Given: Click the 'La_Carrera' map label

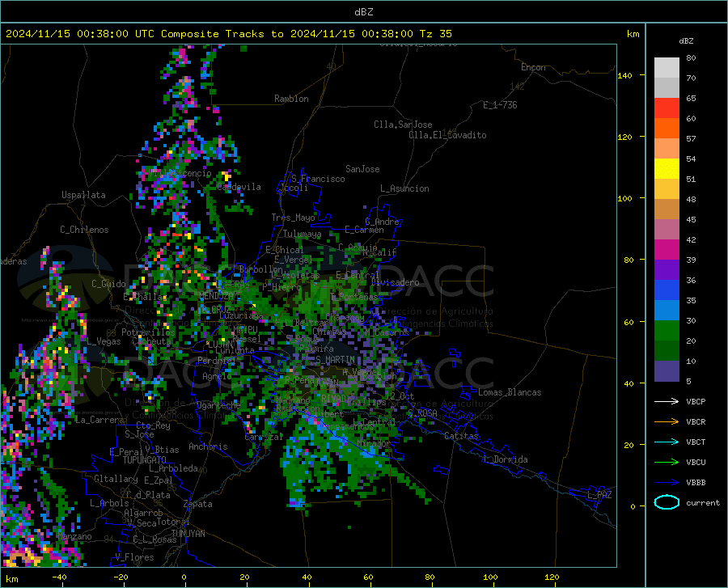Looking at the screenshot, I should click(99, 420).
